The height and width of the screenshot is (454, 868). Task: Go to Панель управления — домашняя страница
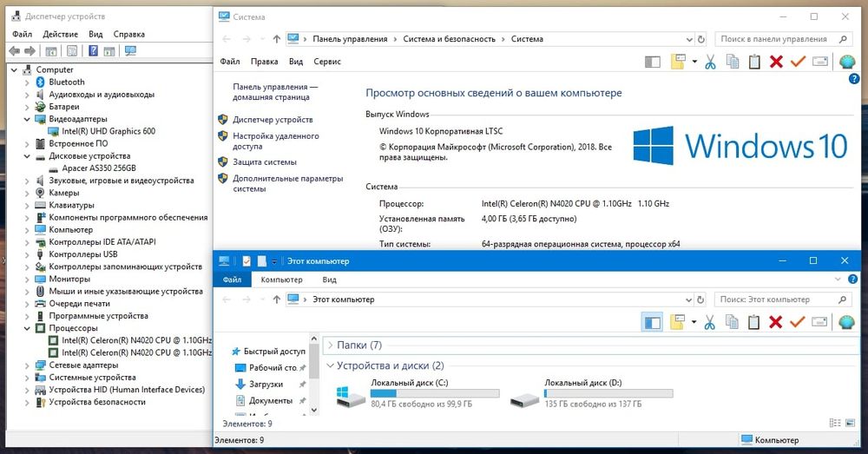[x=275, y=92]
